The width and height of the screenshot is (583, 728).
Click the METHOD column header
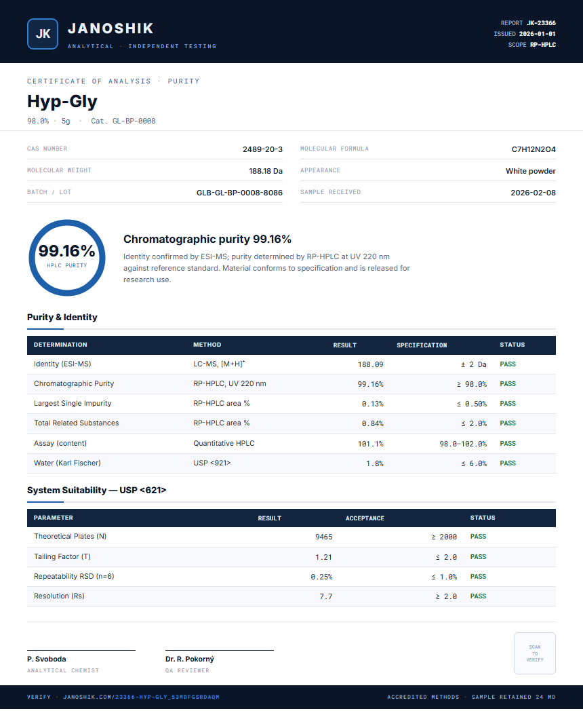pos(207,345)
